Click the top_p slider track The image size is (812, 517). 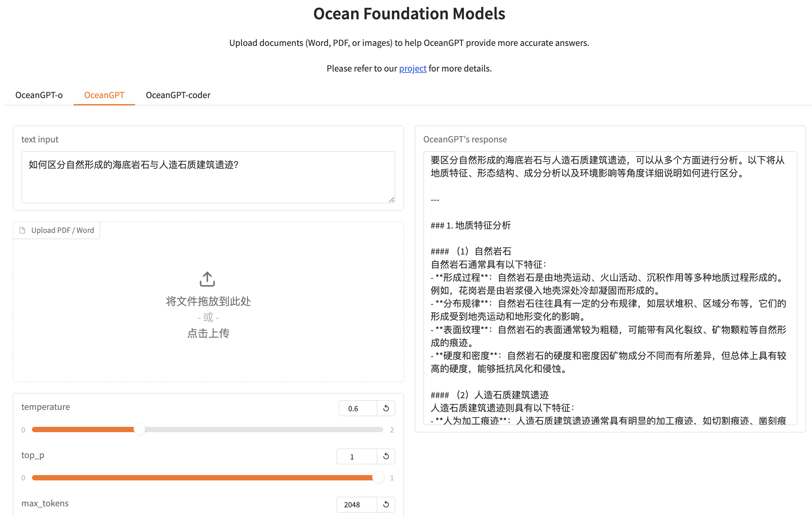coord(207,477)
